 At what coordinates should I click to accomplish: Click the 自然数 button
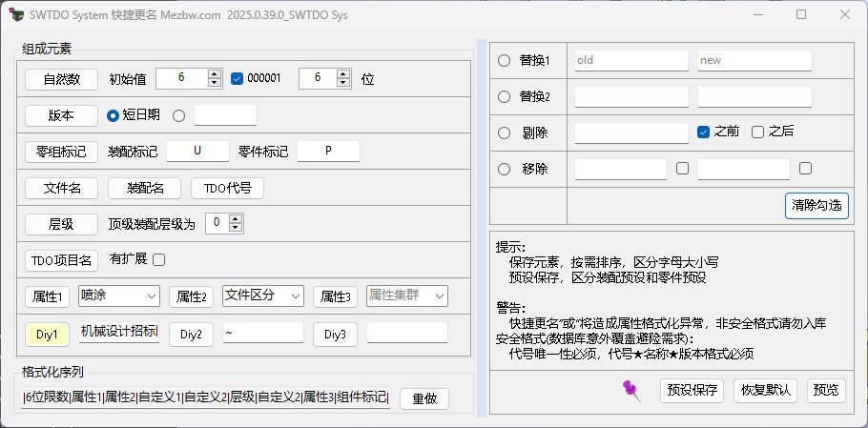pyautogui.click(x=61, y=79)
